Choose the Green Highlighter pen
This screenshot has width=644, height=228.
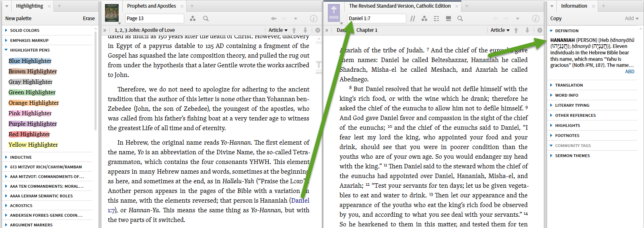pyautogui.click(x=32, y=92)
